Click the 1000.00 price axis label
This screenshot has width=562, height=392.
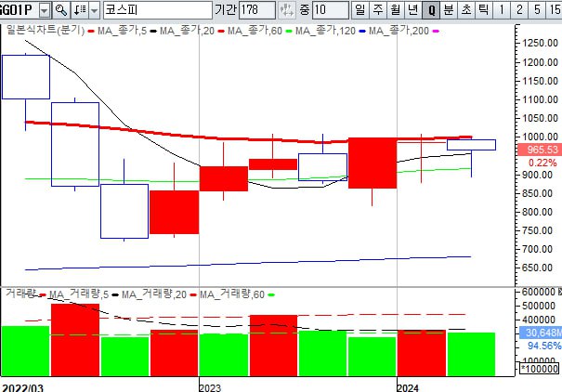[x=540, y=137]
